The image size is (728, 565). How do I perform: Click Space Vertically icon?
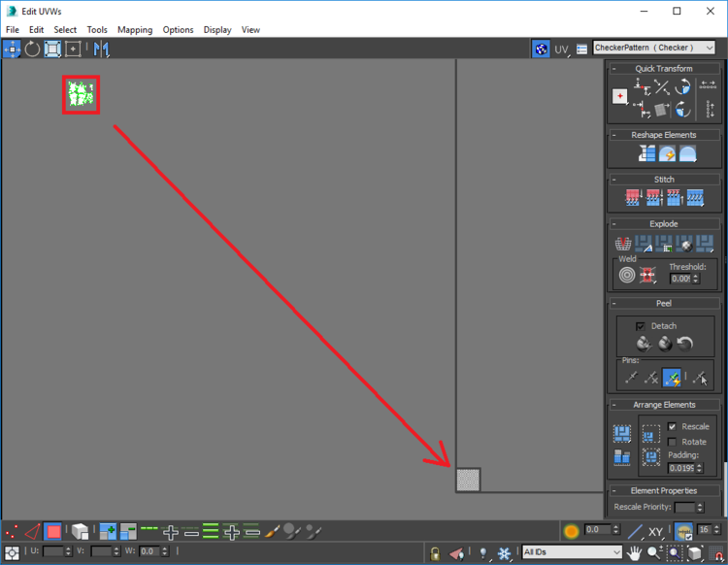(x=710, y=109)
